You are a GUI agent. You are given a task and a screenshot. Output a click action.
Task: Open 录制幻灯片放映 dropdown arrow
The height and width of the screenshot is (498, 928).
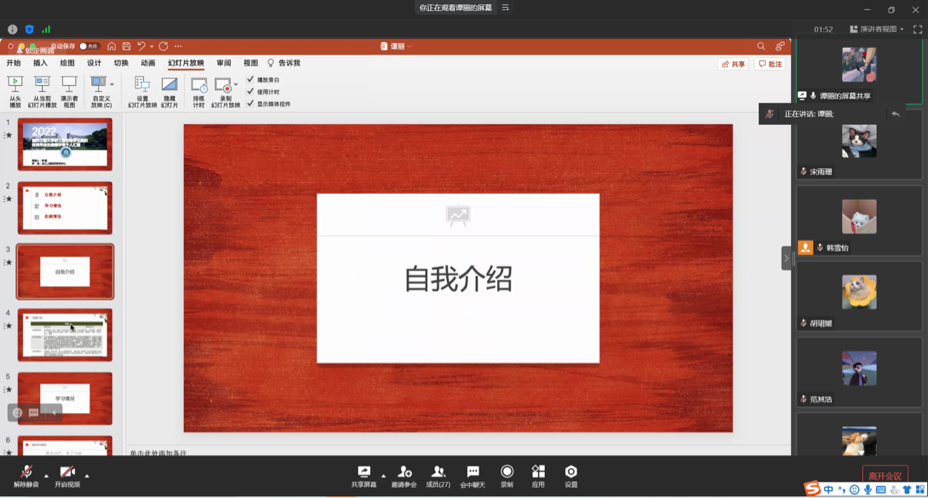click(236, 86)
